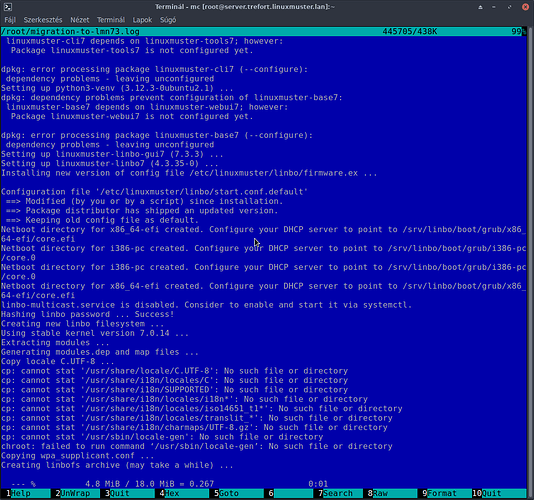534x500 pixels.
Task: Toggle line wrapping with 2UnWrap
Action: point(78,493)
